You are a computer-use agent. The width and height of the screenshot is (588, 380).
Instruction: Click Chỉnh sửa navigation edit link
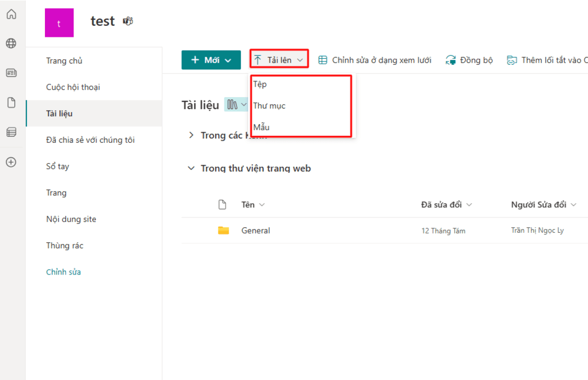coord(64,272)
